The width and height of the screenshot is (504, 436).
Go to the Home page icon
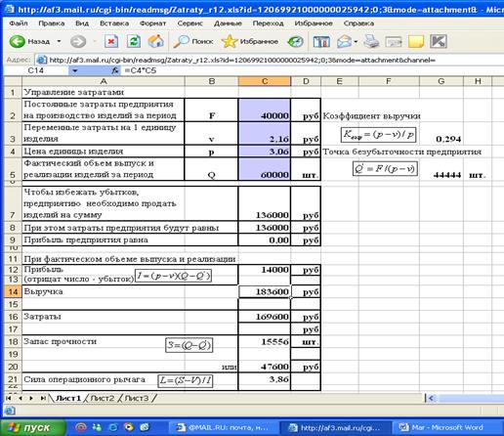(156, 41)
